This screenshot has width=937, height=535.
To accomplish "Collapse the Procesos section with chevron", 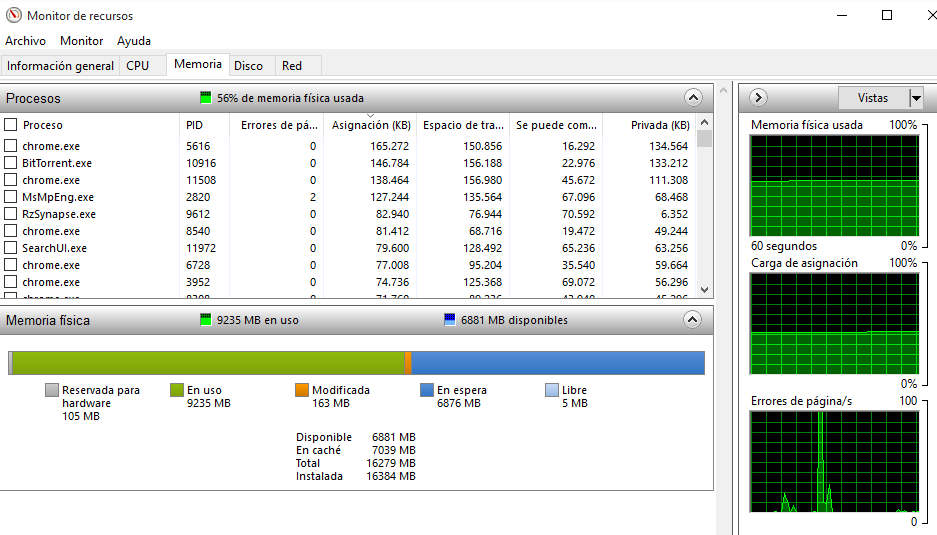I will (693, 98).
